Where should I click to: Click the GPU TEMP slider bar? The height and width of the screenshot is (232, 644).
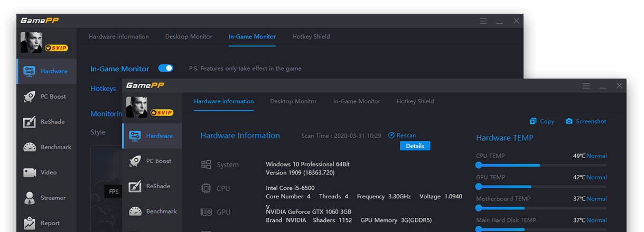[x=542, y=187]
